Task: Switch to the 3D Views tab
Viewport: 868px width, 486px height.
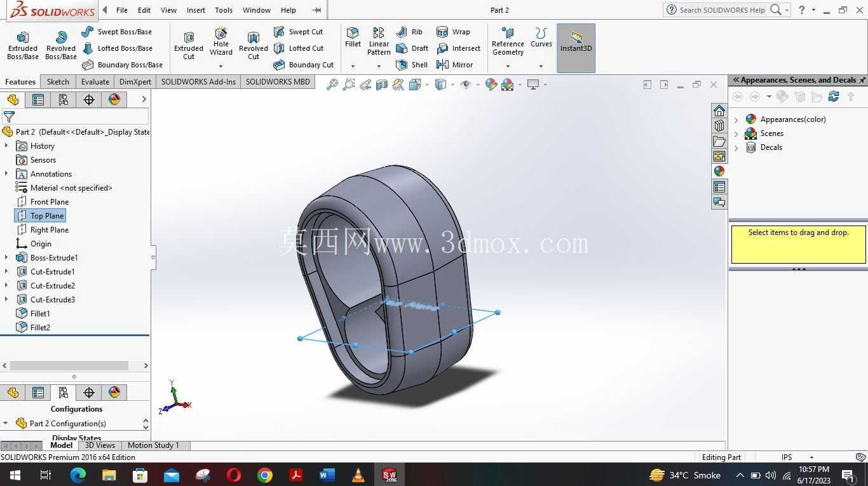Action: [x=100, y=445]
